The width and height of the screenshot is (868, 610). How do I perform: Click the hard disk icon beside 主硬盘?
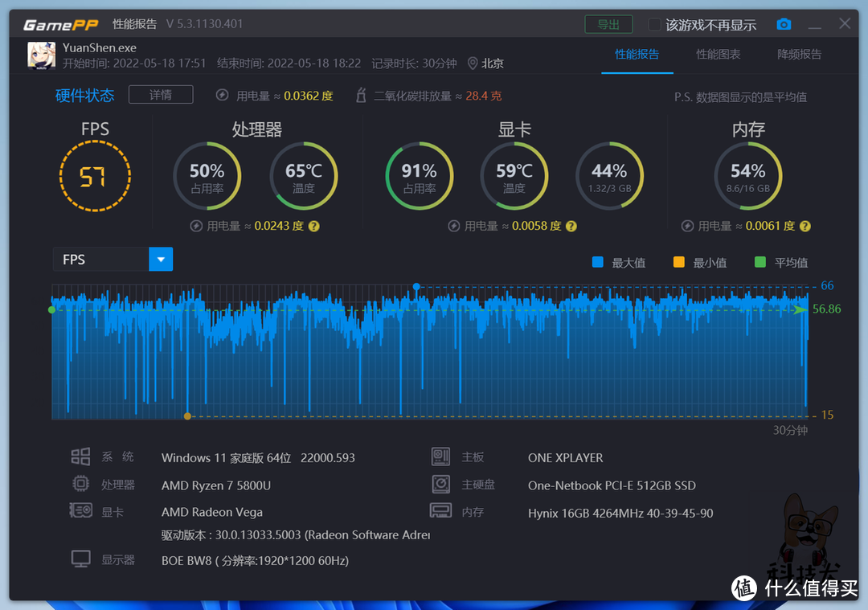[x=440, y=485]
